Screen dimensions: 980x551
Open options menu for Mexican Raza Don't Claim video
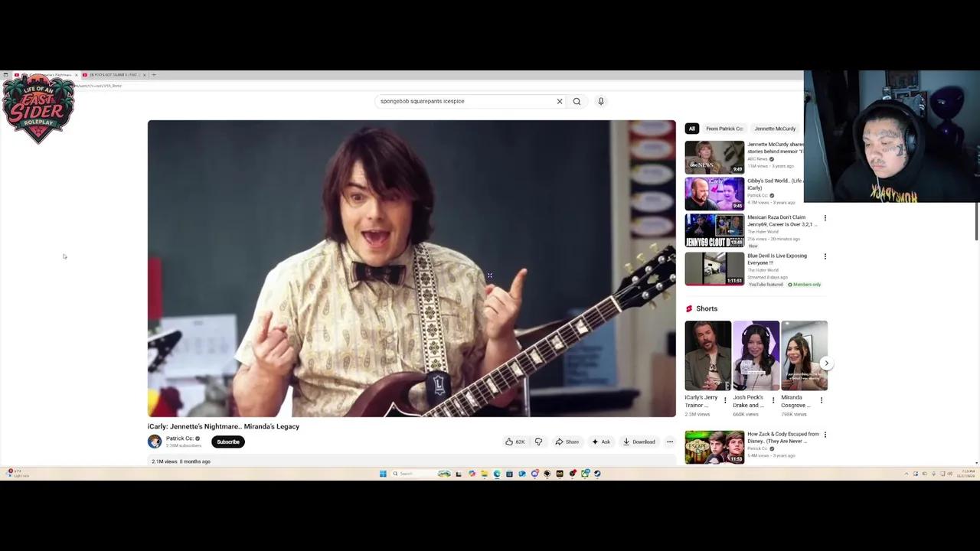(x=825, y=218)
